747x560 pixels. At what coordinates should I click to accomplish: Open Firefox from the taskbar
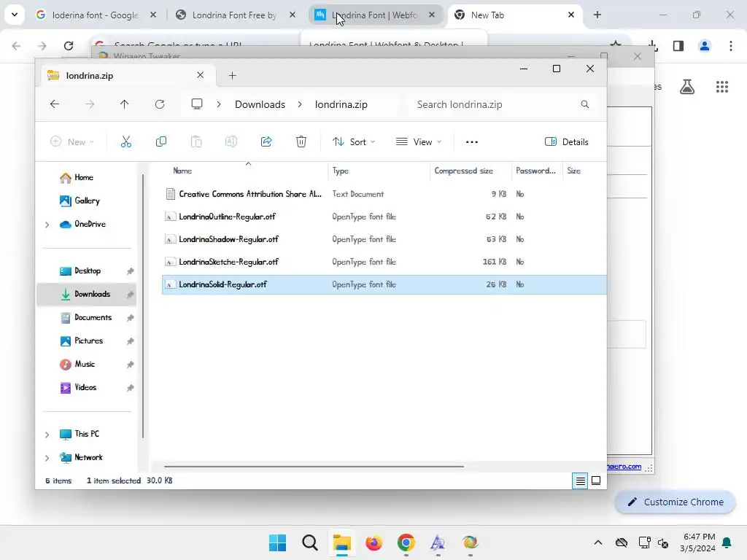374,542
